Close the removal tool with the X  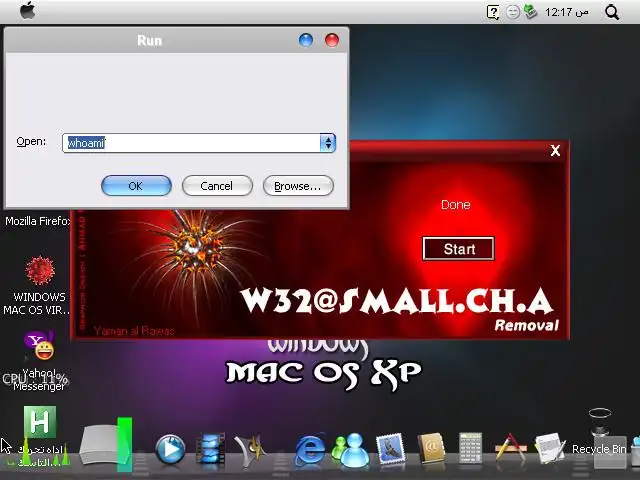(x=555, y=151)
